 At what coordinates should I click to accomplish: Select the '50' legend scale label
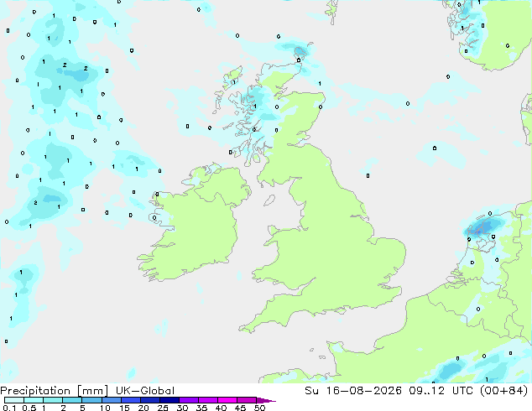click(x=259, y=408)
